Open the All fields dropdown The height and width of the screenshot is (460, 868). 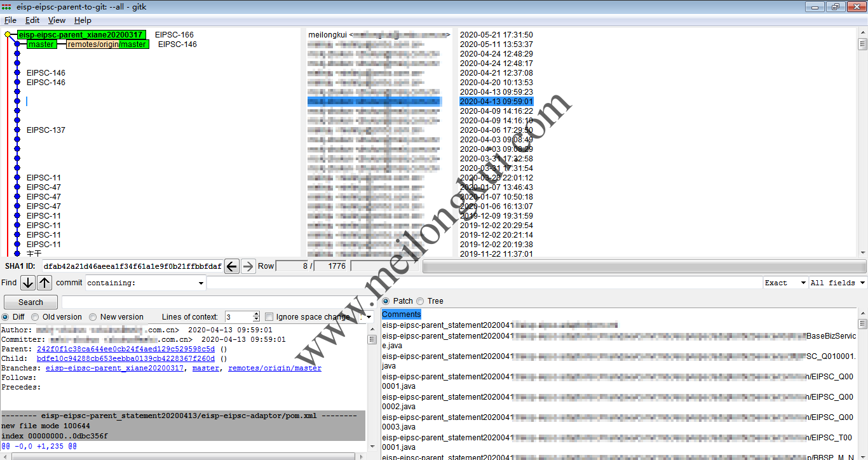(x=837, y=283)
